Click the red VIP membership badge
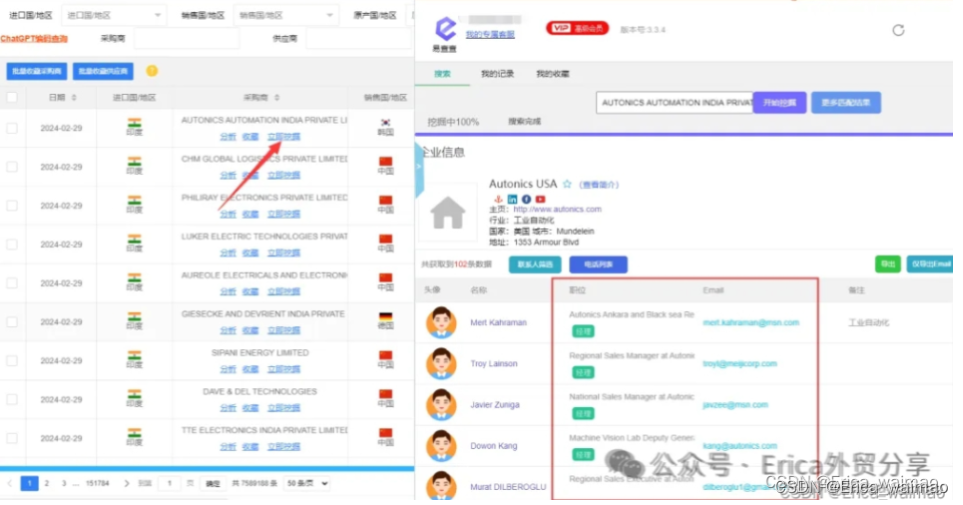The image size is (963, 505). coord(577,28)
